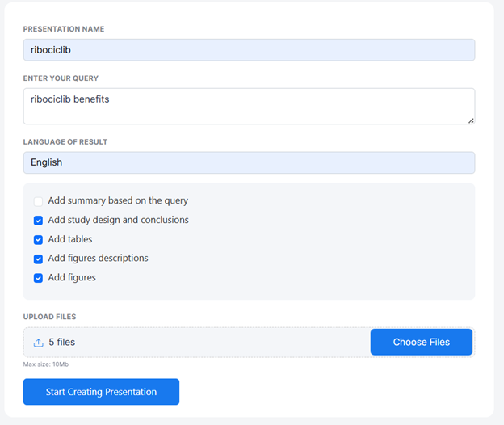Untick the Add tables checkbox
The height and width of the screenshot is (425, 504).
coord(38,239)
